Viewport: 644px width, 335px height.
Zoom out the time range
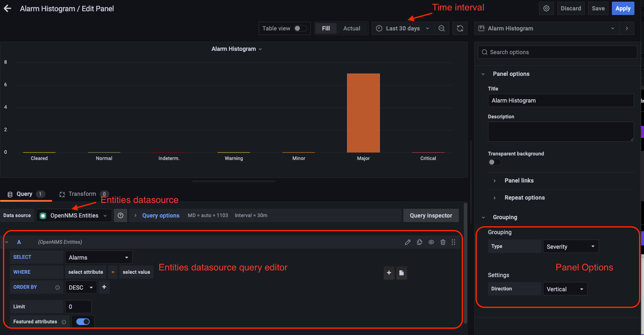coord(441,28)
